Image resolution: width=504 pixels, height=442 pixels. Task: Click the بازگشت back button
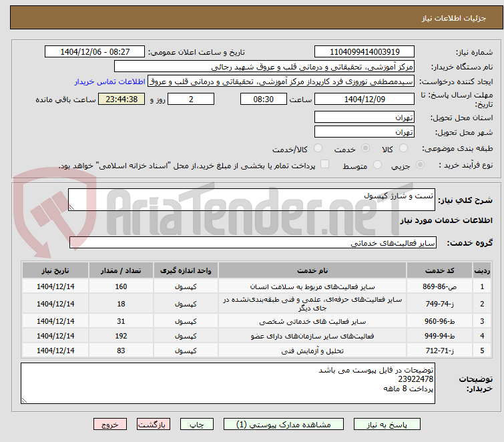[153, 425]
